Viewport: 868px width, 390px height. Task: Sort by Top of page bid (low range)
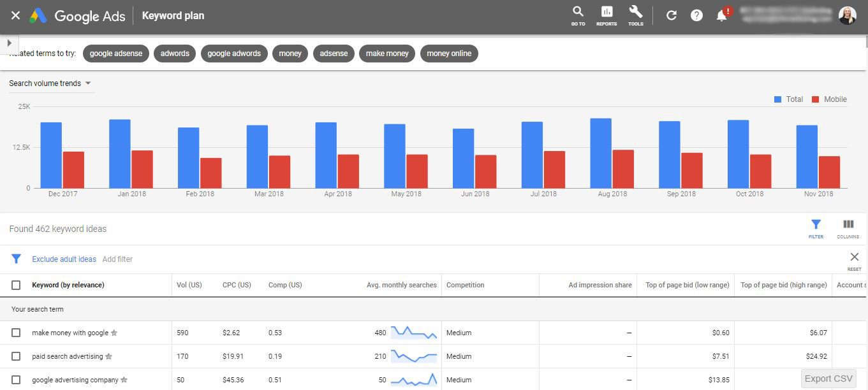click(688, 285)
